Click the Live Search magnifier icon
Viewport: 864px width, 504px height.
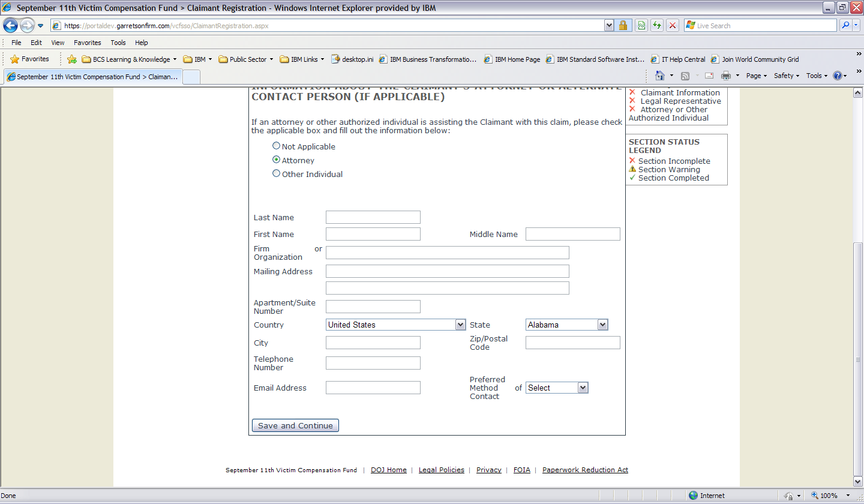pyautogui.click(x=845, y=26)
